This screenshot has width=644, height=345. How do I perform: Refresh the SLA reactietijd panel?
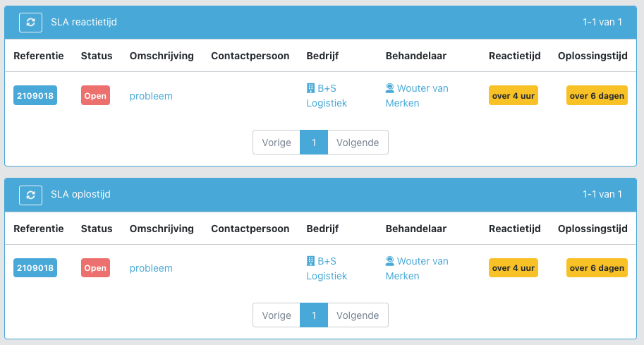coord(30,22)
